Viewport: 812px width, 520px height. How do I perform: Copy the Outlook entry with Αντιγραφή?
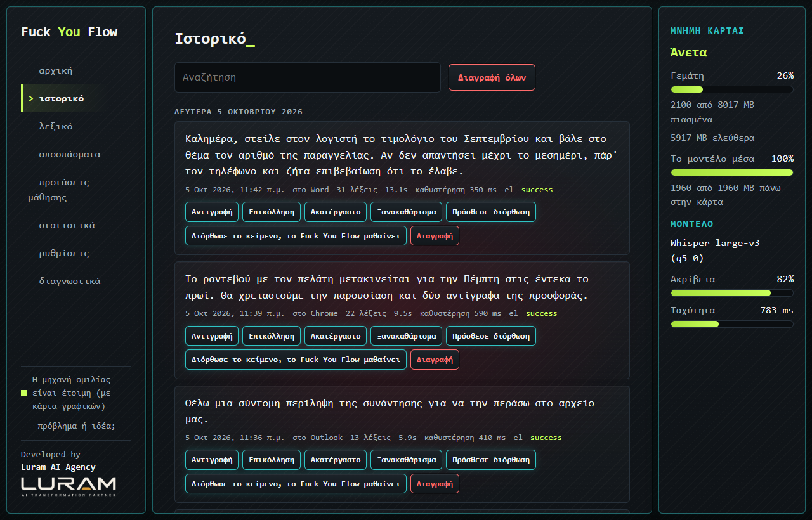point(212,460)
